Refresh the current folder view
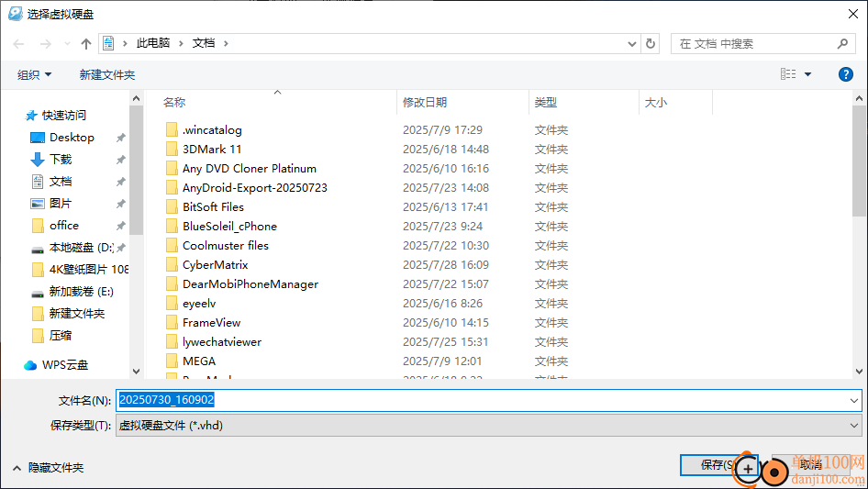Screen dimensions: 868x489 [651, 43]
